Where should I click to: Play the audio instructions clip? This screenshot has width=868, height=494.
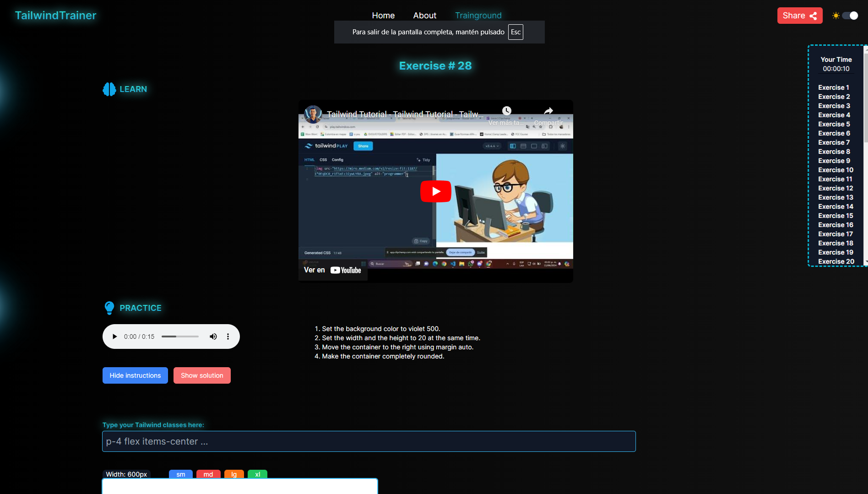(x=114, y=337)
